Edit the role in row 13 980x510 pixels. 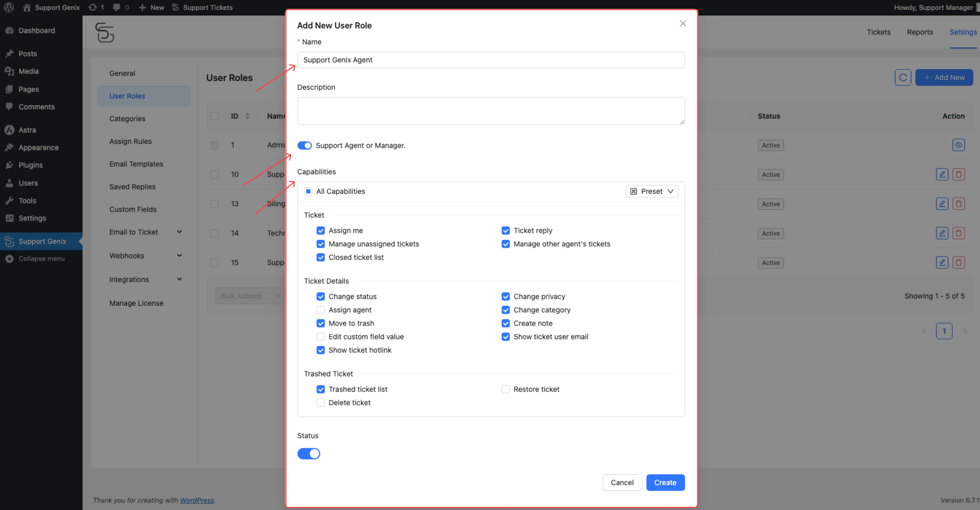[942, 204]
